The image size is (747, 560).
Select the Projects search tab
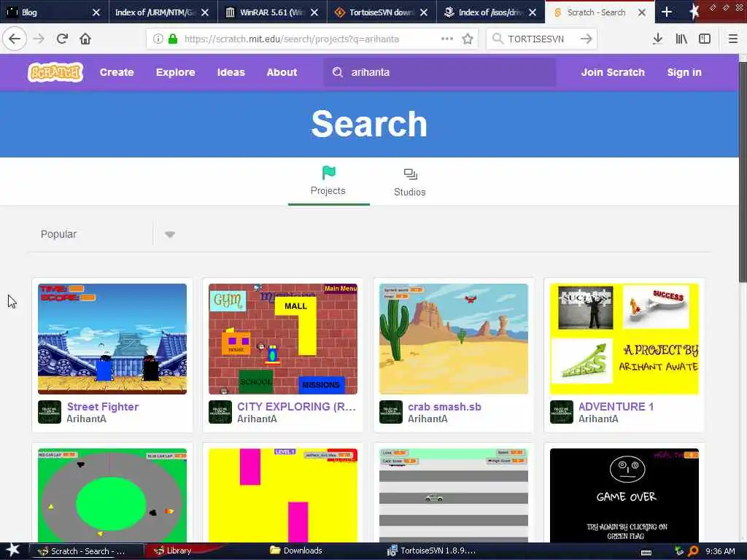[328, 182]
